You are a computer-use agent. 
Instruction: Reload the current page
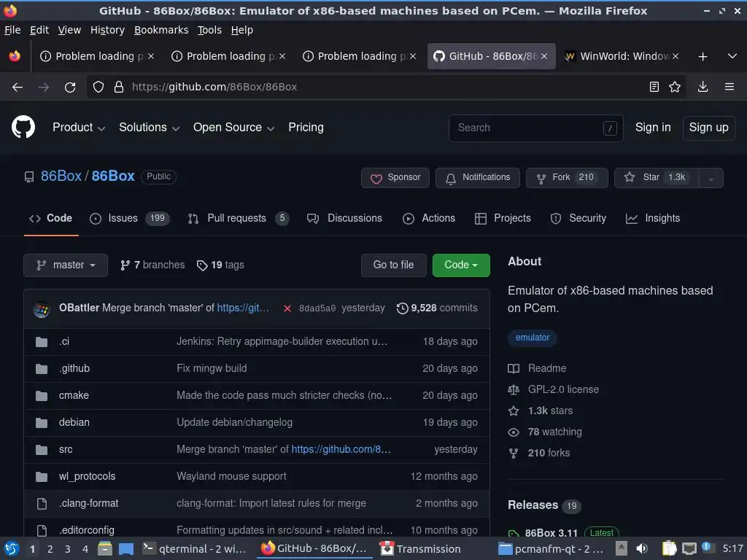click(x=70, y=87)
